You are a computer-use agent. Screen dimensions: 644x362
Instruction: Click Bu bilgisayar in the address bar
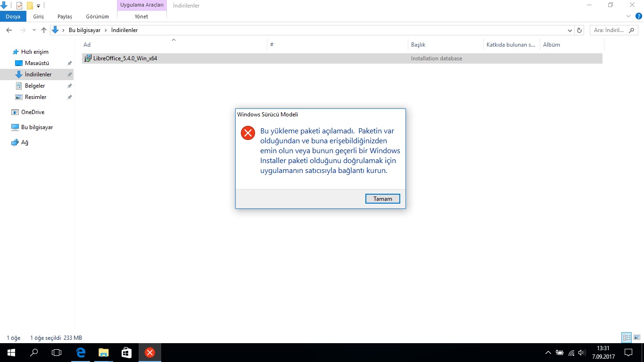(x=84, y=30)
